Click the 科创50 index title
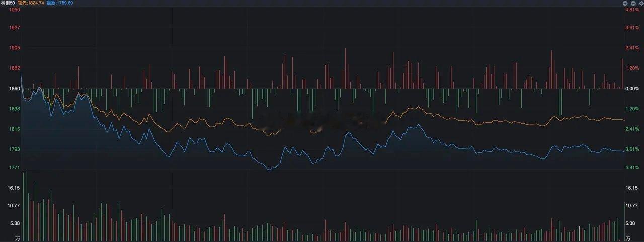 tap(7, 3)
